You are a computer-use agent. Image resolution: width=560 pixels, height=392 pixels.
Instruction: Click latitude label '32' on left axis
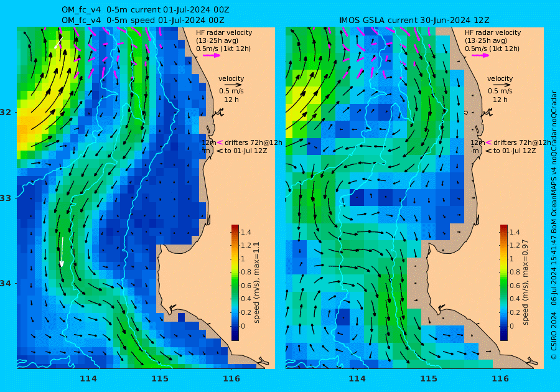(6, 113)
